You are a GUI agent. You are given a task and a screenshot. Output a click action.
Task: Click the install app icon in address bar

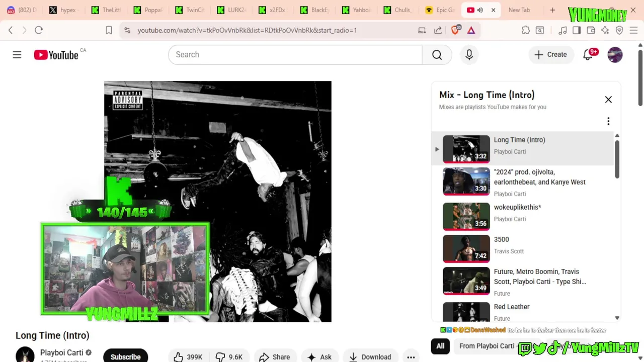422,30
